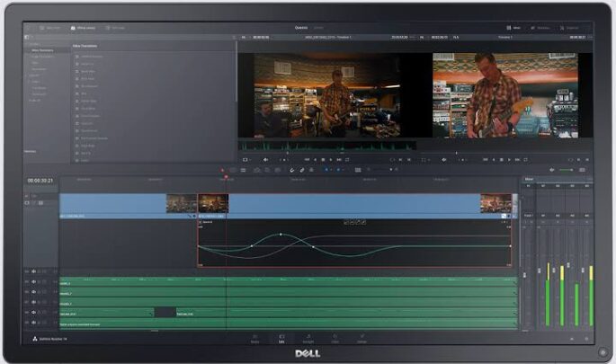Click the green volume slider in toolbar

coord(567,170)
